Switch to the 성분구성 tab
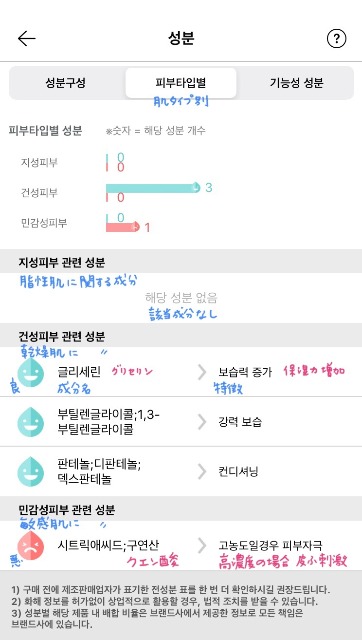The image size is (362, 640). (66, 83)
